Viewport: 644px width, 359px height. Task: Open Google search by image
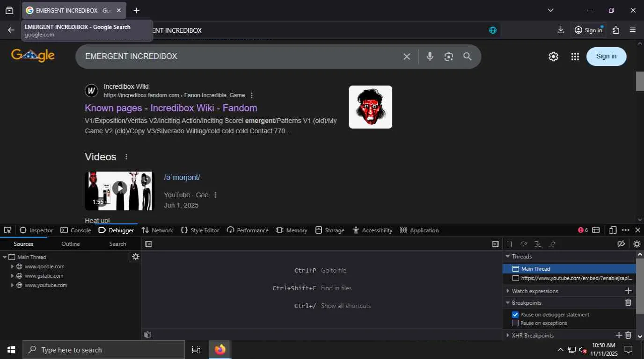pos(448,57)
